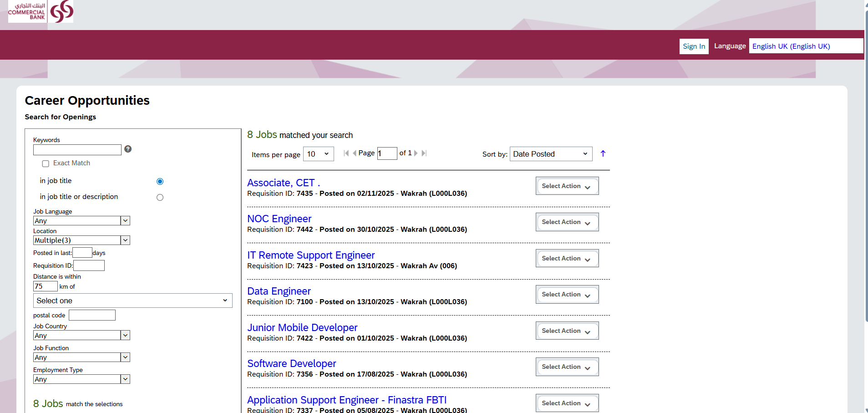Go to the first page arrow icon
868x413 pixels.
pos(346,153)
